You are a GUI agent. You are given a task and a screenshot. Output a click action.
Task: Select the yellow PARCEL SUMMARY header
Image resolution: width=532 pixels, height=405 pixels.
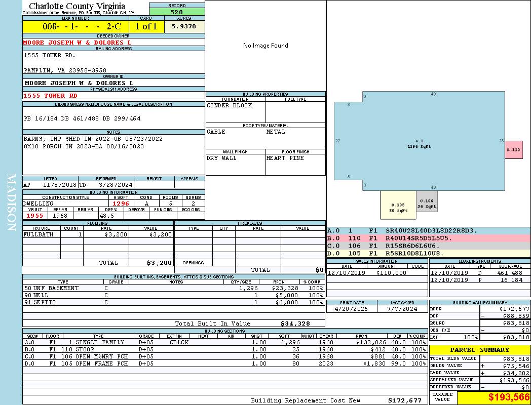point(480,350)
